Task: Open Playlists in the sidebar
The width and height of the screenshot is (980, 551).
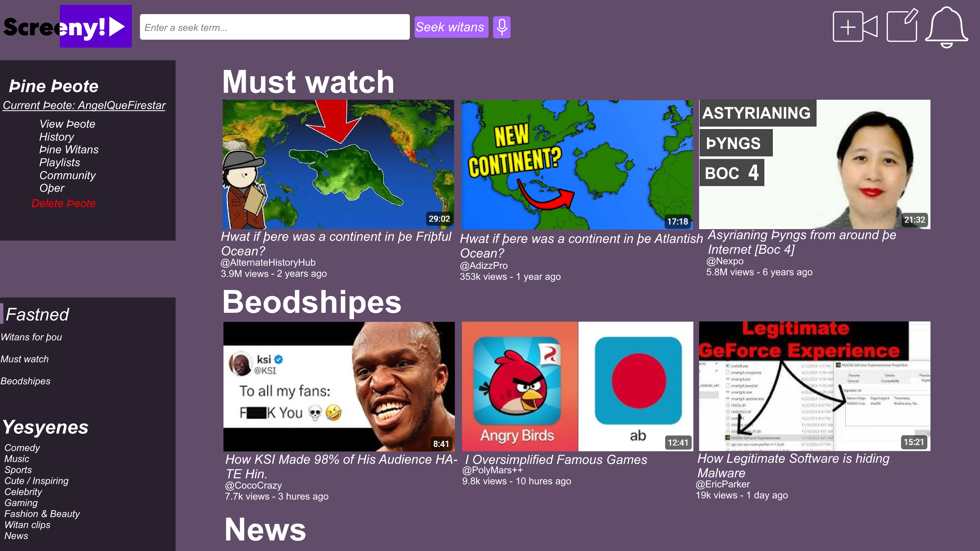Action: tap(60, 162)
